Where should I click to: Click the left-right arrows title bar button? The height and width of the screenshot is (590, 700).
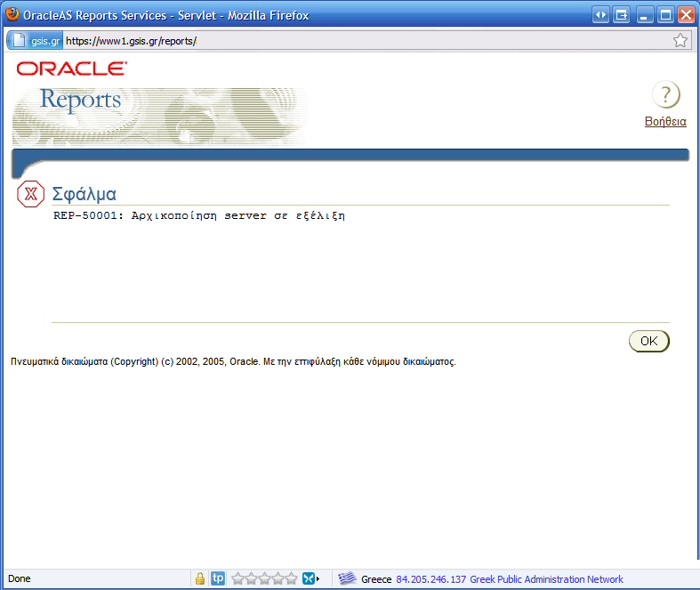pyautogui.click(x=601, y=15)
